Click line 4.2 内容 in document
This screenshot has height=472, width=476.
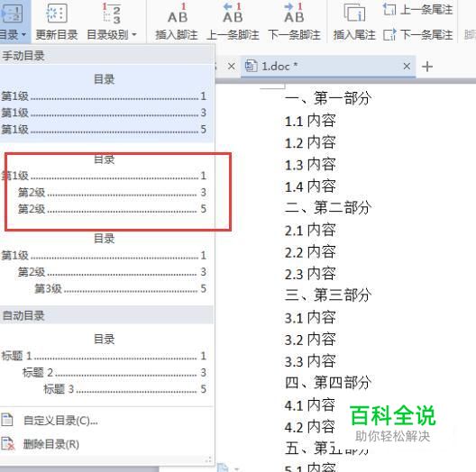point(310,427)
